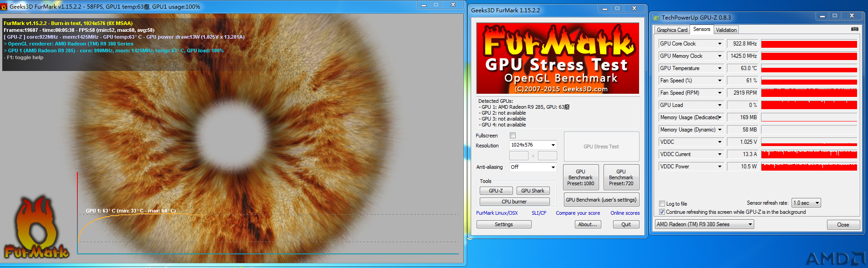Image resolution: width=868 pixels, height=268 pixels.
Task: Click the 2919 RPM fan speed value
Action: click(743, 93)
